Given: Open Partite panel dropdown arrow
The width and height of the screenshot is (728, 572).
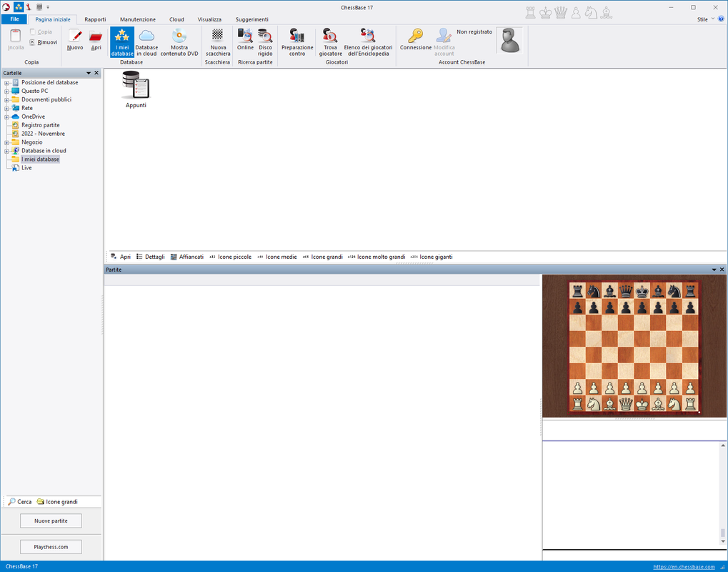Looking at the screenshot, I should pos(714,270).
